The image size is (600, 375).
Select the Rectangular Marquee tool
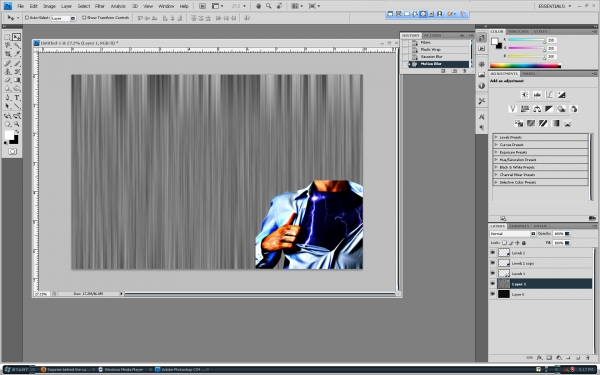(7, 37)
